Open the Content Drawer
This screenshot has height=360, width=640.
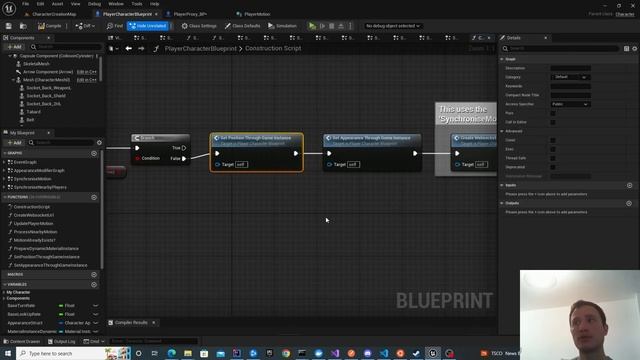coord(22,342)
